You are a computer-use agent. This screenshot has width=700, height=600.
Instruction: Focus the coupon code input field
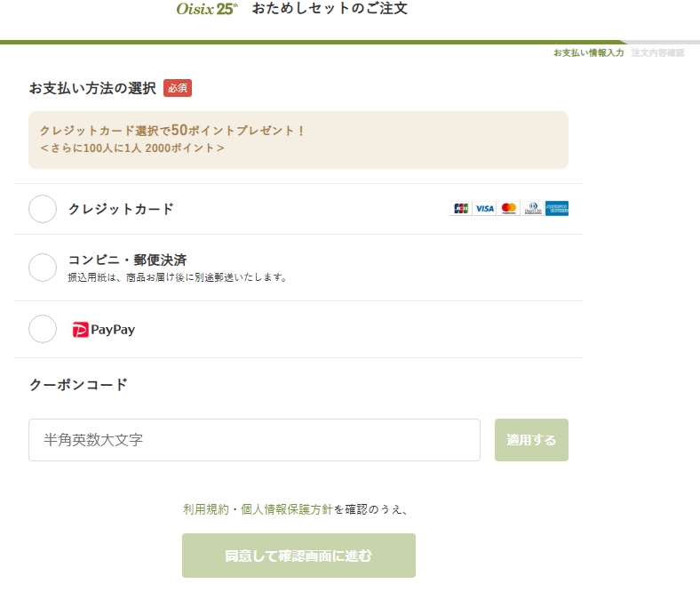coord(254,440)
